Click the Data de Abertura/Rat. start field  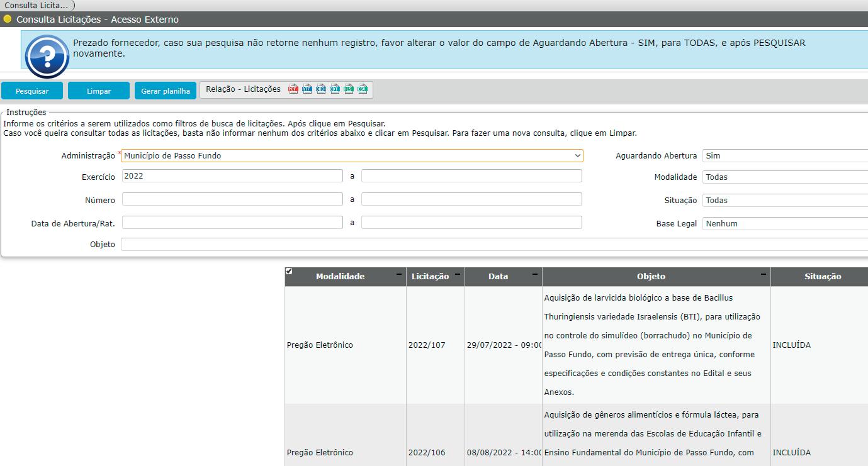232,223
